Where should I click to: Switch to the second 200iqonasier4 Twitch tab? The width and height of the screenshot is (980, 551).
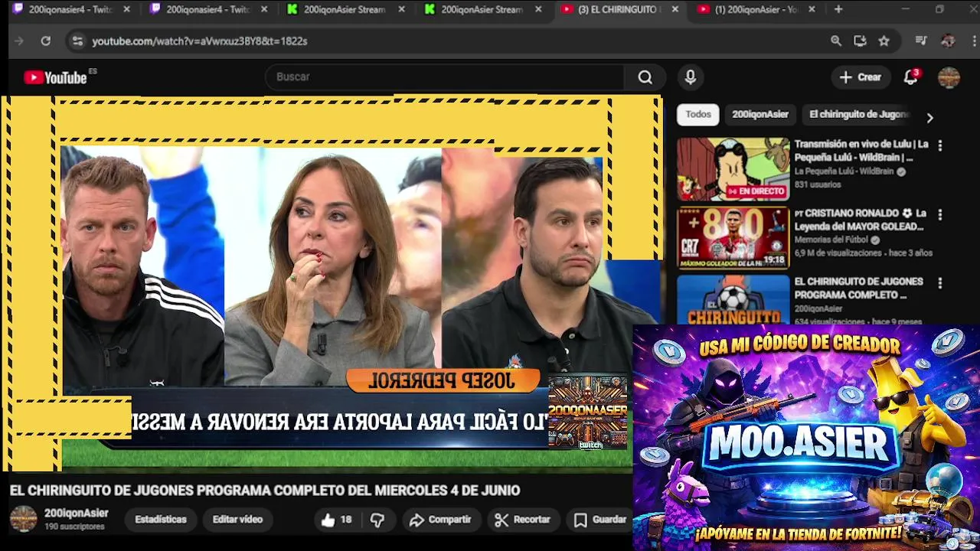tap(209, 9)
